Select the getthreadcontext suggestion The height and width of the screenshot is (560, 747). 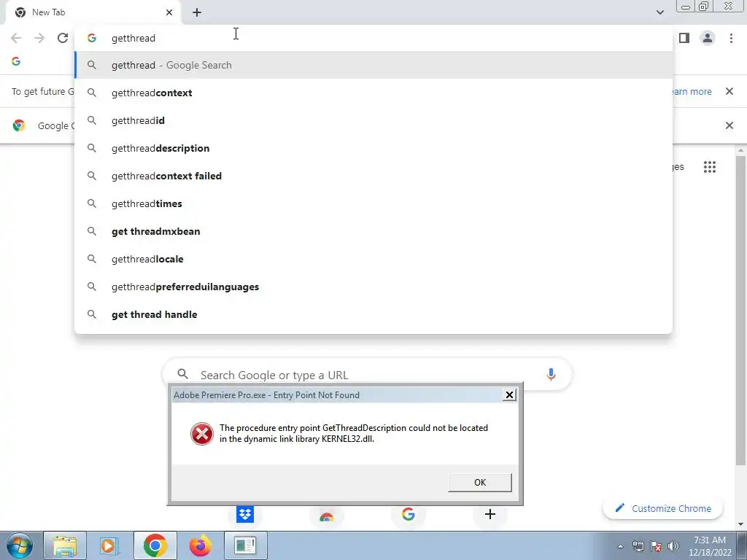click(x=373, y=93)
